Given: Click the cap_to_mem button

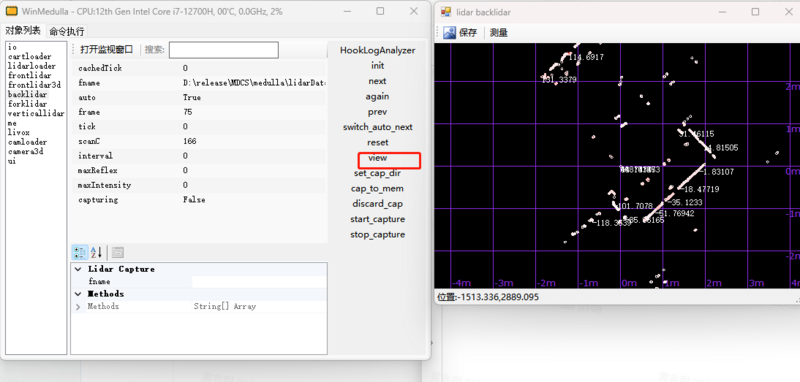Looking at the screenshot, I should 378,188.
